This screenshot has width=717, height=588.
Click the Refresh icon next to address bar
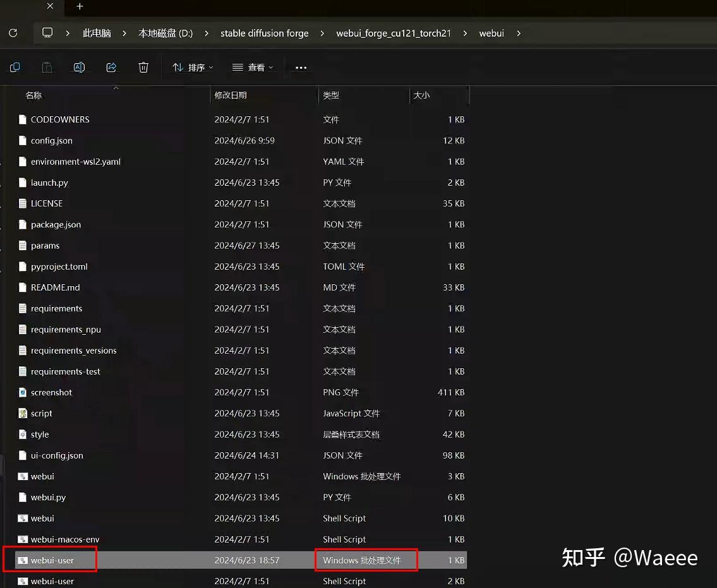click(13, 33)
